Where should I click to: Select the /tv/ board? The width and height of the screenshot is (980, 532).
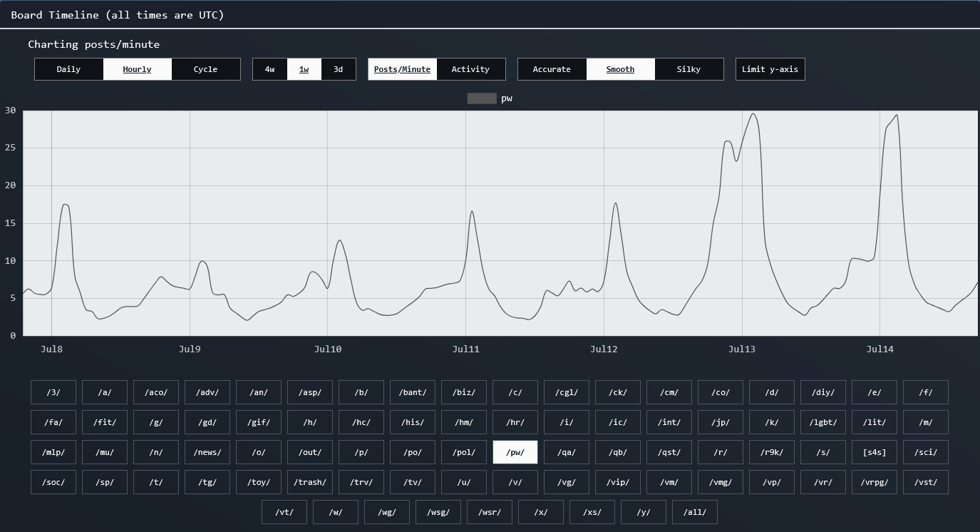[x=413, y=482]
